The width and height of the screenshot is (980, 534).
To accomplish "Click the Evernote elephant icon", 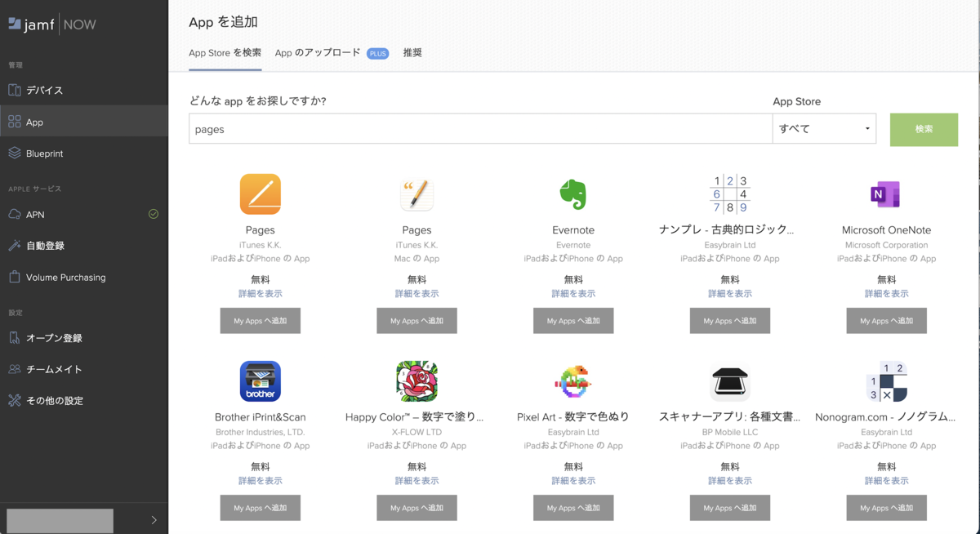I will (x=572, y=194).
